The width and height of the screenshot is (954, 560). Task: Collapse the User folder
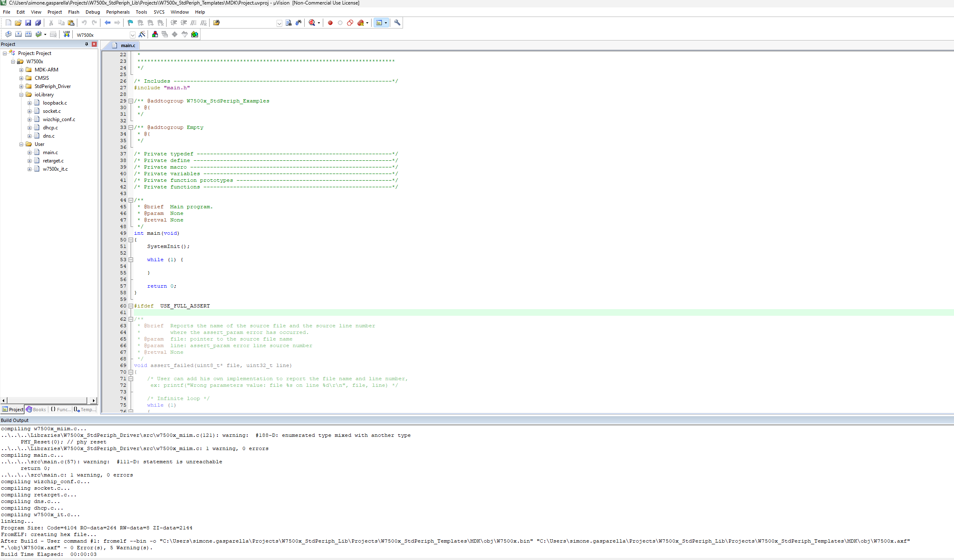pyautogui.click(x=21, y=144)
